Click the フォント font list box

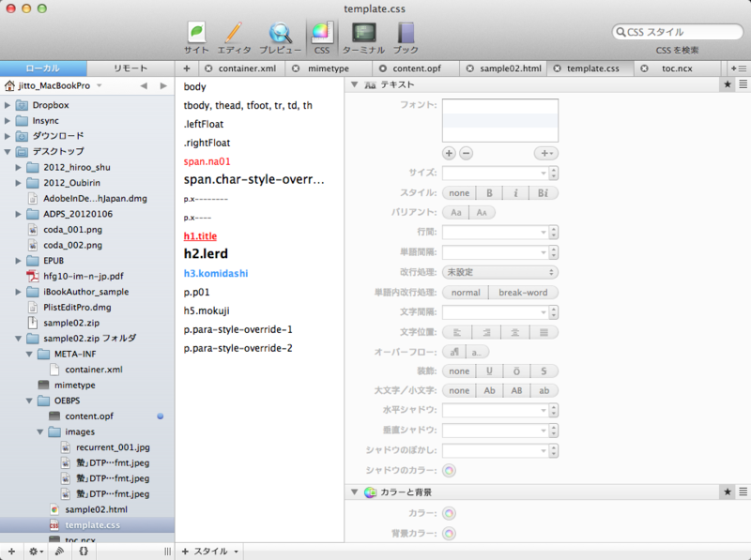tap(500, 120)
